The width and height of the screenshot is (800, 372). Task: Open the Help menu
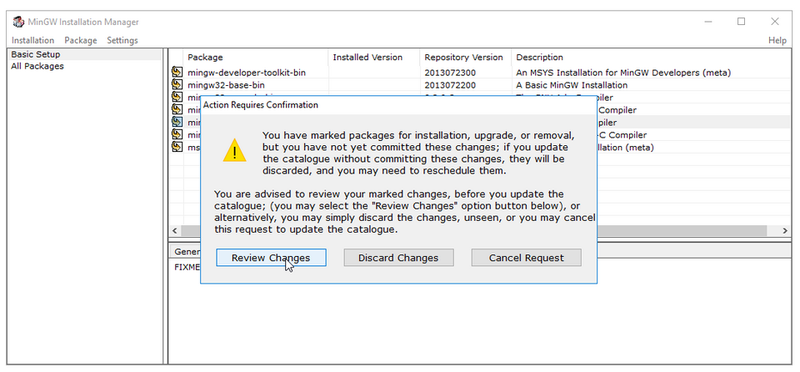[777, 40]
